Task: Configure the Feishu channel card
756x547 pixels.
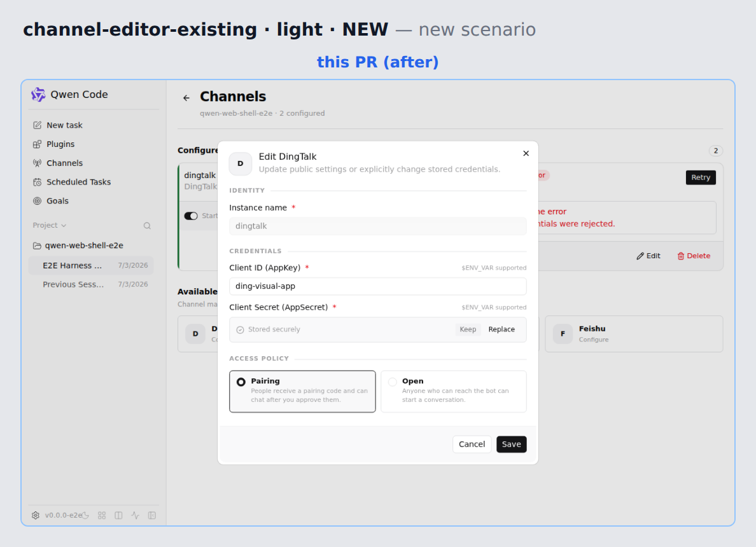Action: tap(634, 334)
